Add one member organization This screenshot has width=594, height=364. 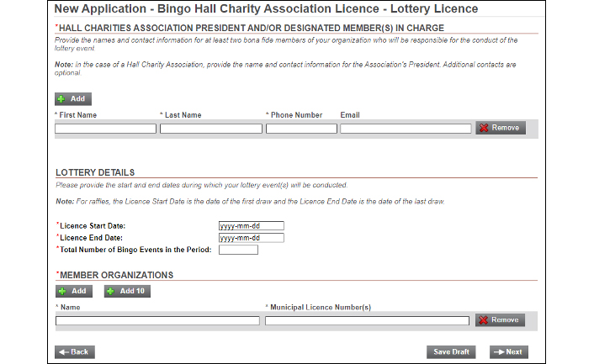74,292
